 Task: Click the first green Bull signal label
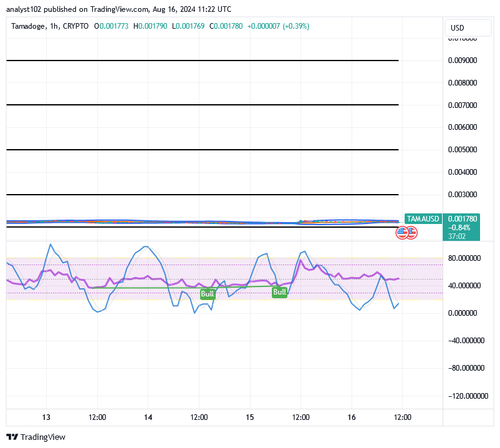pos(208,294)
